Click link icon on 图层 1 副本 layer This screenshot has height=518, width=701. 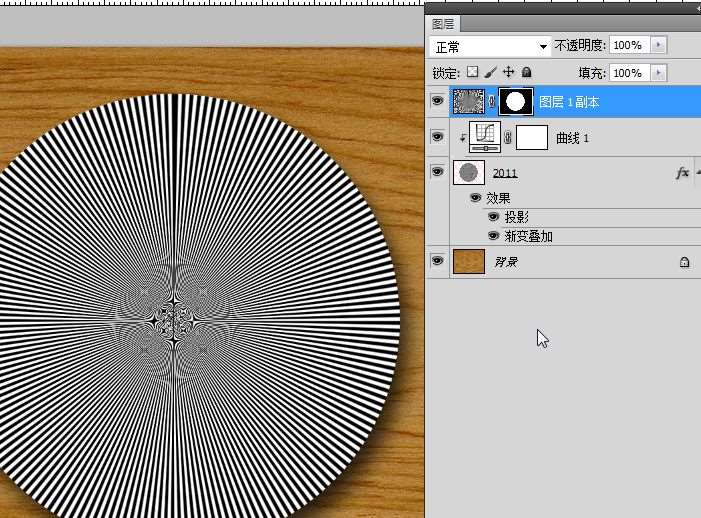click(x=492, y=102)
